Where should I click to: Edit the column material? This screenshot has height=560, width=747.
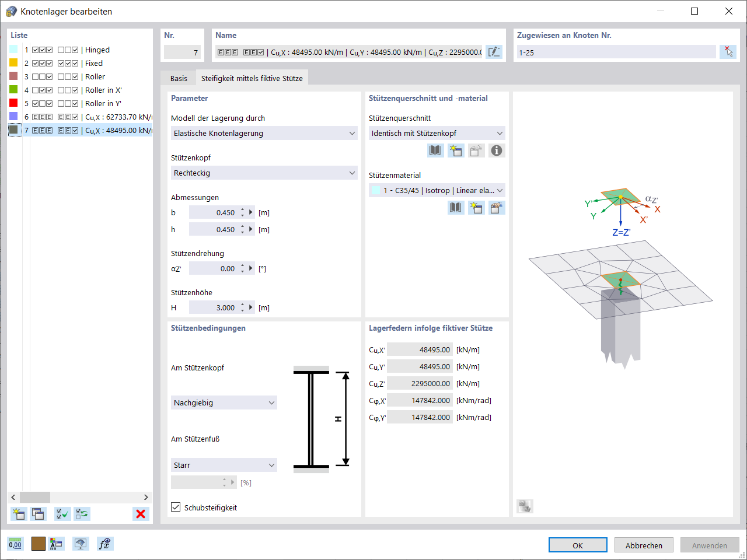[497, 208]
